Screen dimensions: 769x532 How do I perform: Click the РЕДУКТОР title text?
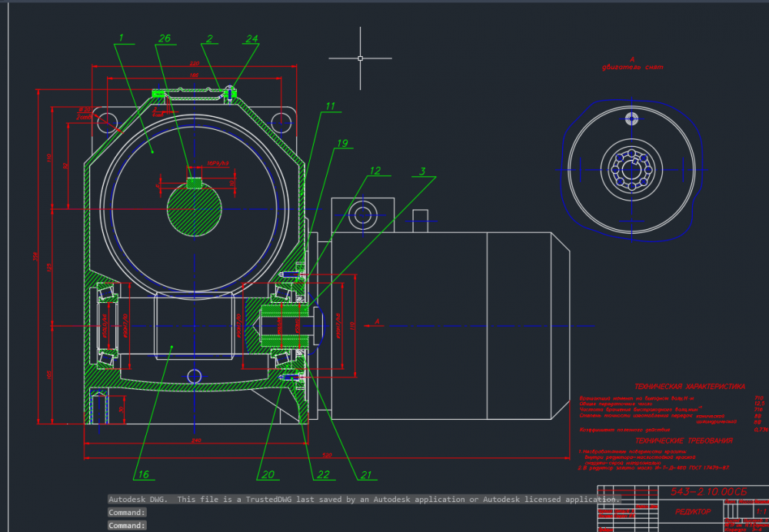[x=693, y=512]
